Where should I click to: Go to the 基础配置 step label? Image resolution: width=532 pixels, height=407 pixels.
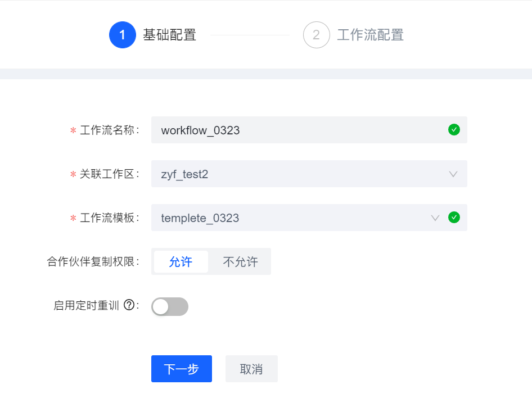[170, 35]
